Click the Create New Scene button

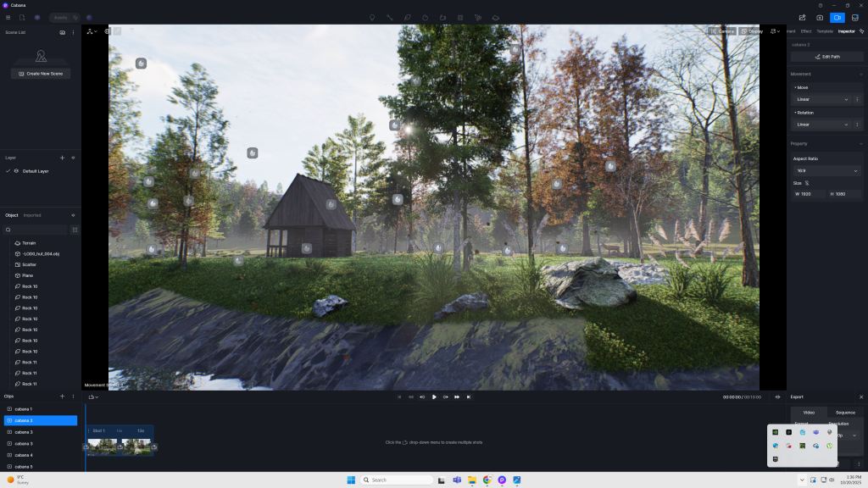(41, 74)
